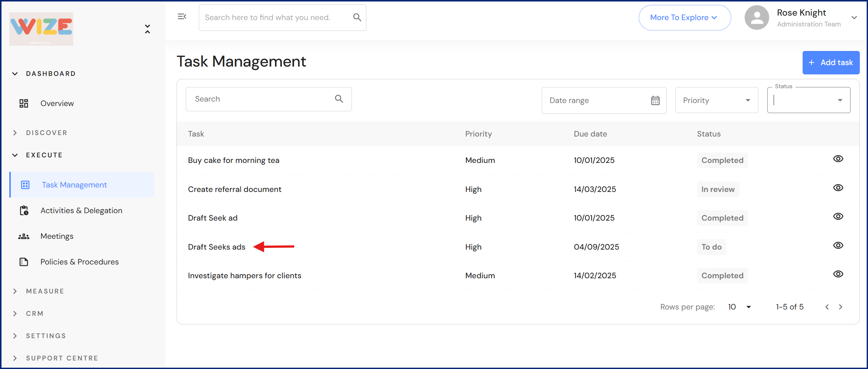Open the Priority filter dropdown
Screen dimensions: 868x369
[716, 100]
